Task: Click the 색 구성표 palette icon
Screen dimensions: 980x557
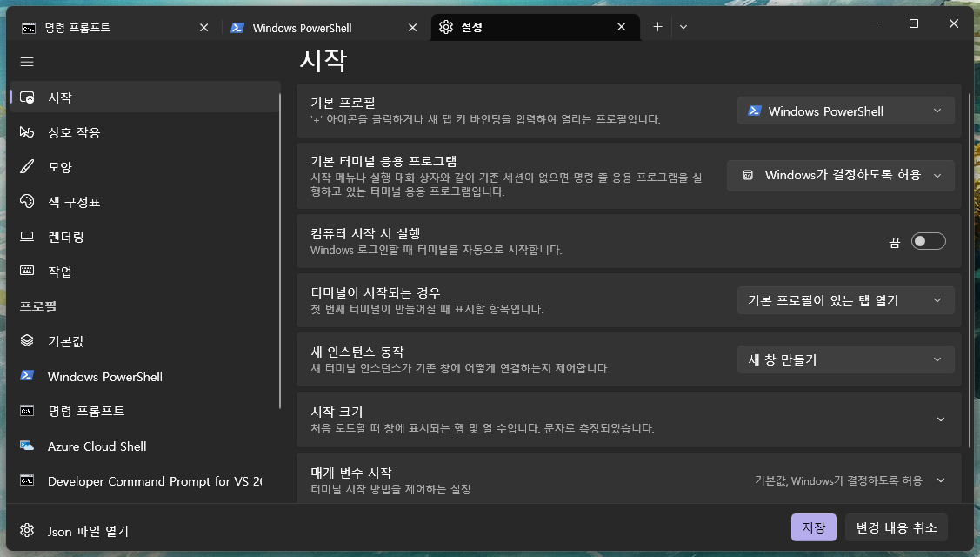Action: 27,202
